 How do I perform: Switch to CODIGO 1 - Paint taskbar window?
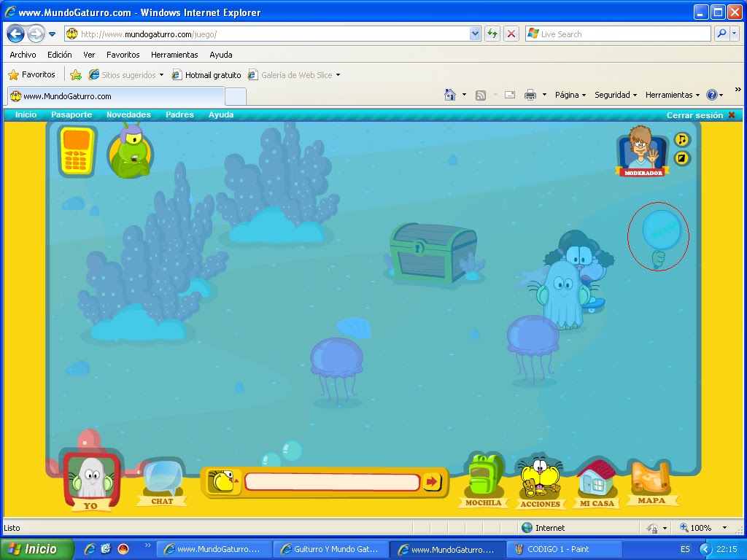(564, 549)
